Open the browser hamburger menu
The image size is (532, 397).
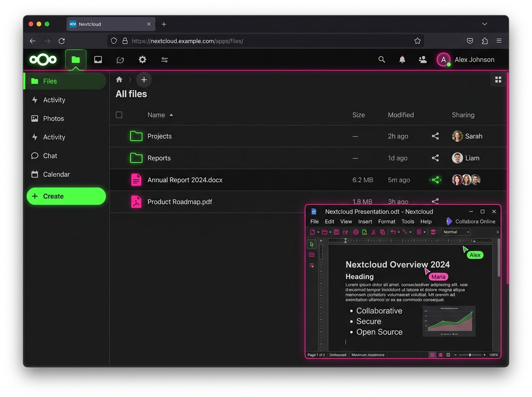499,41
